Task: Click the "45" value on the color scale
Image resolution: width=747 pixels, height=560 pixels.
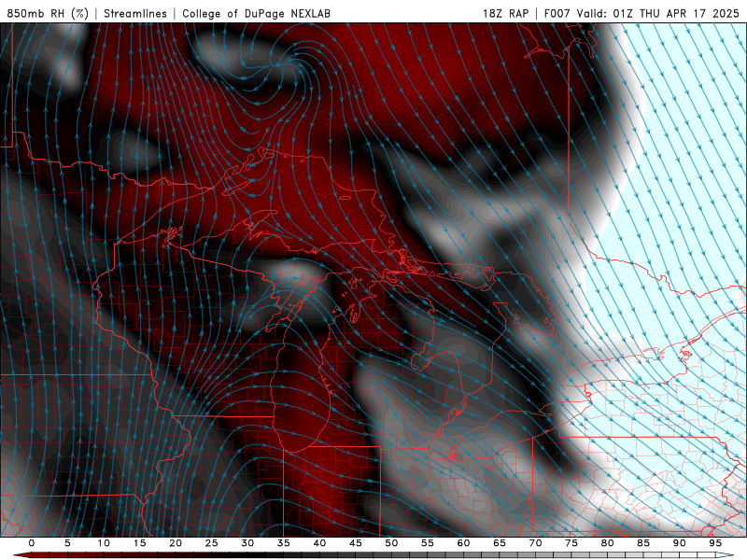Action: 355,543
